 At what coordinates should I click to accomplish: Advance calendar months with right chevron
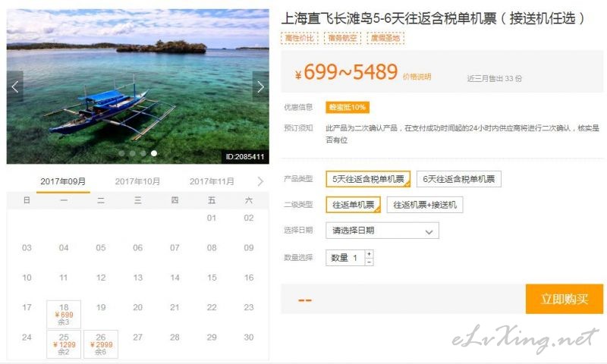(260, 181)
